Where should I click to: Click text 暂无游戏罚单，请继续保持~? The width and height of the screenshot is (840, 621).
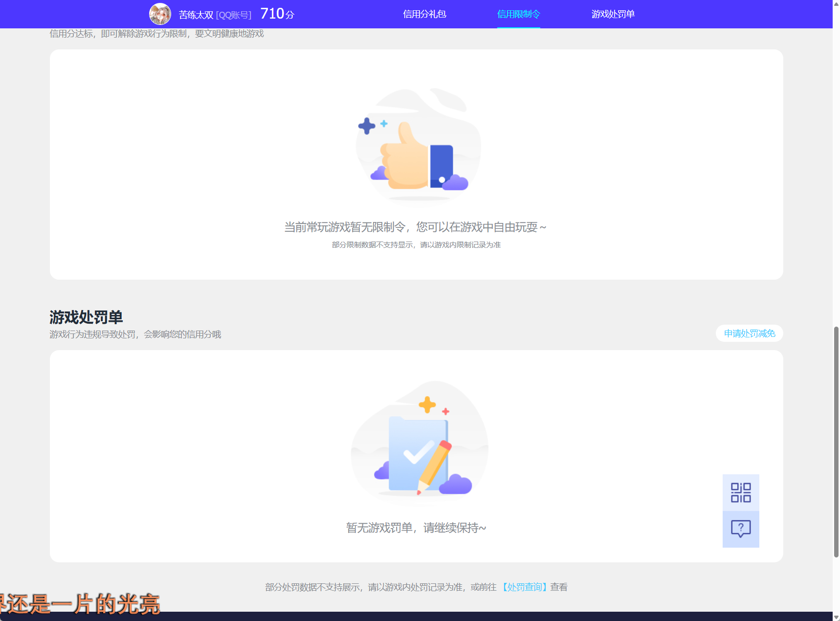coord(416,528)
